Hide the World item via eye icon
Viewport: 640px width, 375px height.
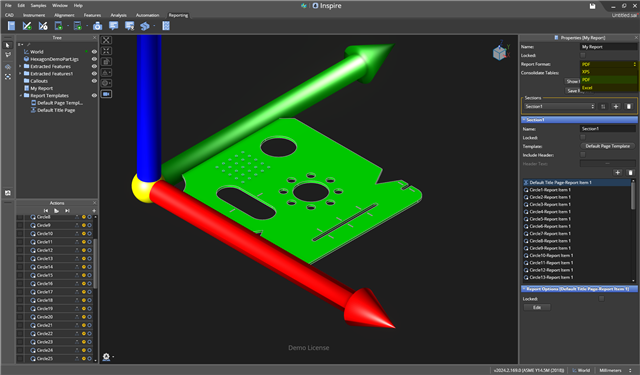[x=94, y=52]
